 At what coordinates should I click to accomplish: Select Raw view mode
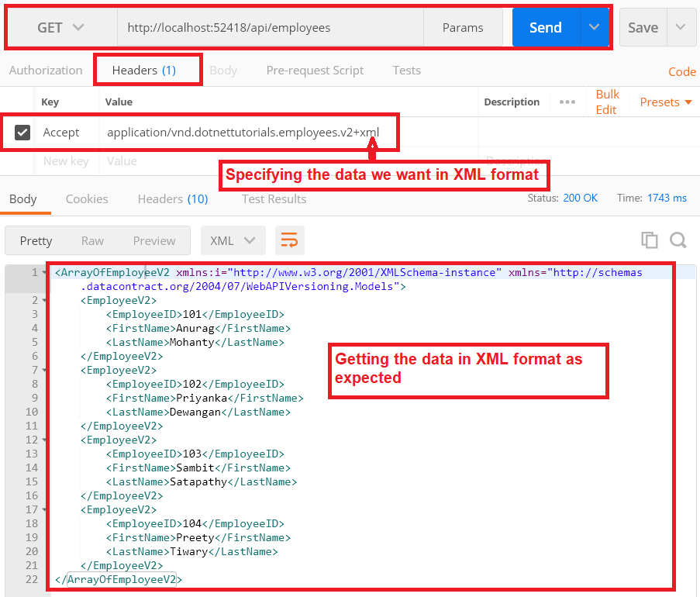92,241
